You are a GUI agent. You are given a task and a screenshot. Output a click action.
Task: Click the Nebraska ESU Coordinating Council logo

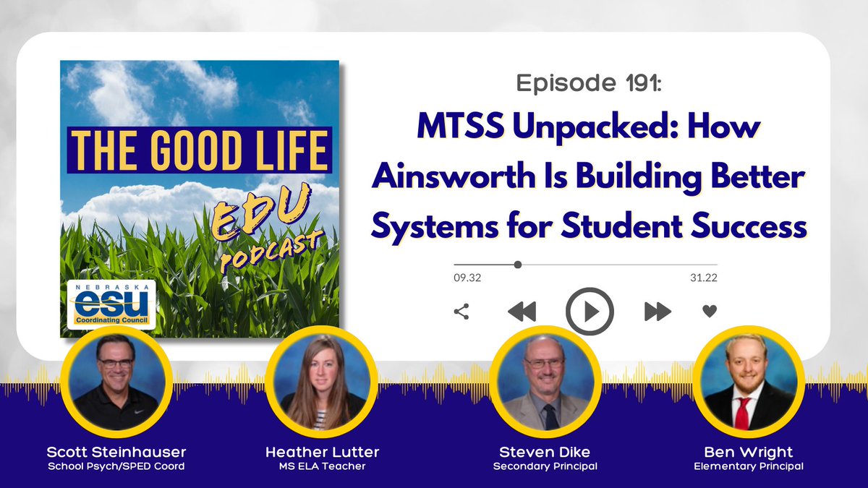pos(112,304)
